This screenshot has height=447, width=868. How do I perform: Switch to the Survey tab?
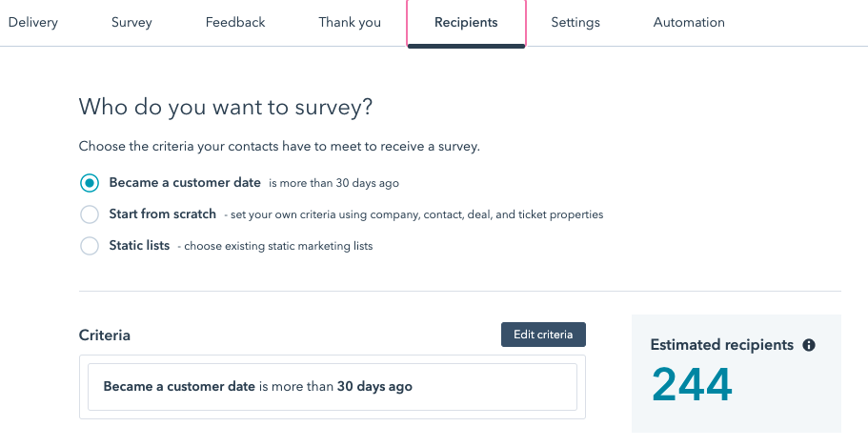coord(131,23)
